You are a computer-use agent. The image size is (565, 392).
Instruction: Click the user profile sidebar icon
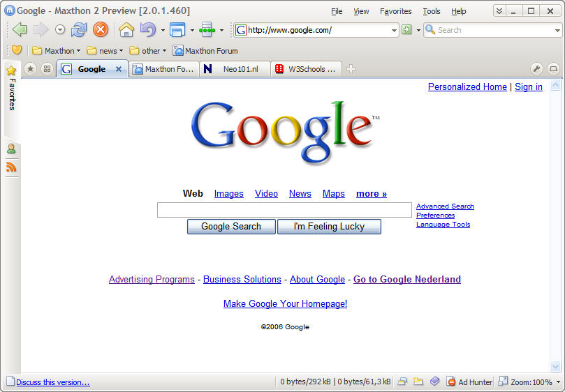pyautogui.click(x=11, y=149)
